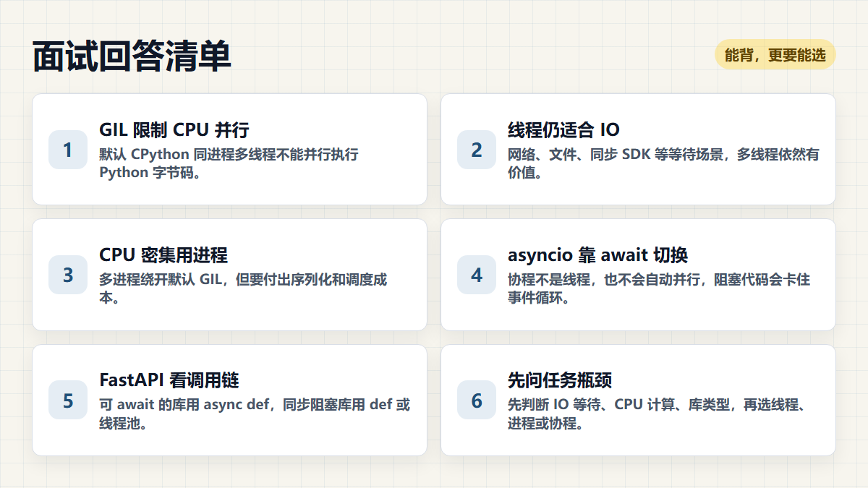Screen dimensions: 868x488
Task: Click heading 'FastAPI 看调用链'
Action: tap(169, 380)
